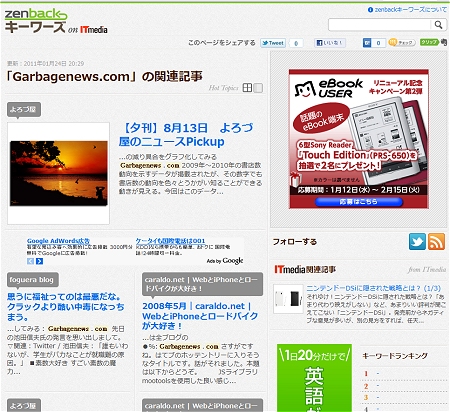450x412 pixels.
Task: Open the Google AdWords ad link
Action: click(x=58, y=241)
